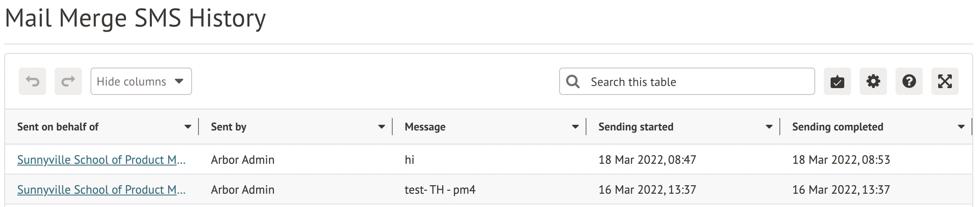Select the 'hi' message cell
Screen dimensions: 980x207
tap(409, 160)
